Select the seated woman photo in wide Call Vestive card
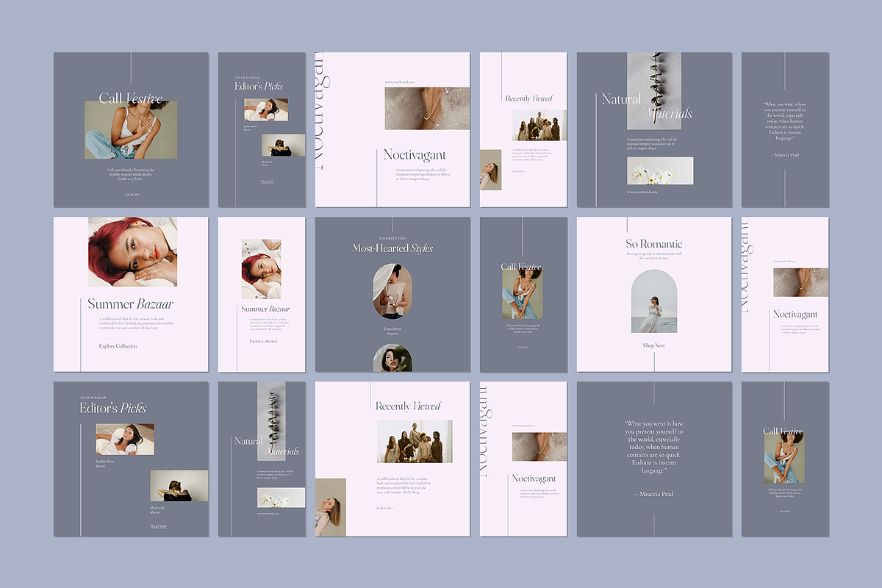 [x=131, y=130]
